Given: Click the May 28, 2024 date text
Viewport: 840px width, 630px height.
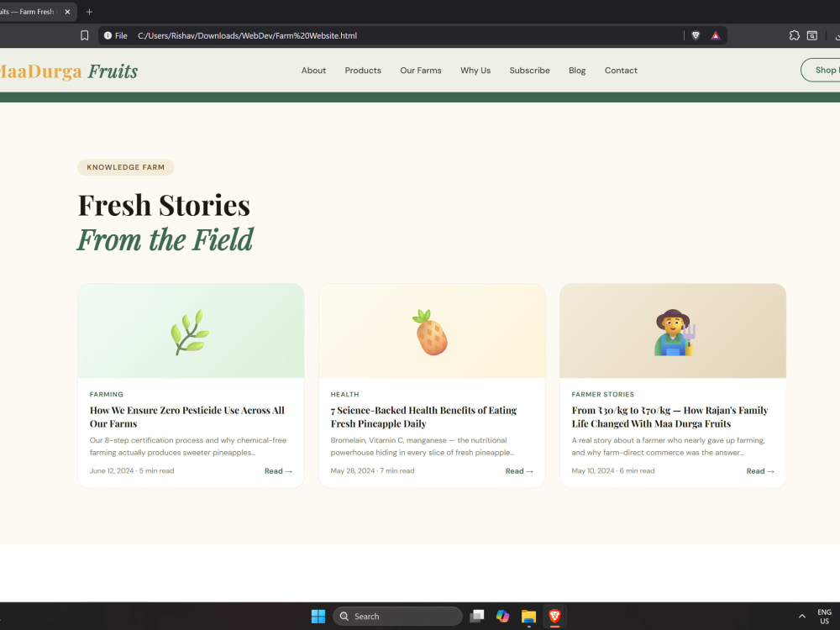Looking at the screenshot, I should click(353, 471).
